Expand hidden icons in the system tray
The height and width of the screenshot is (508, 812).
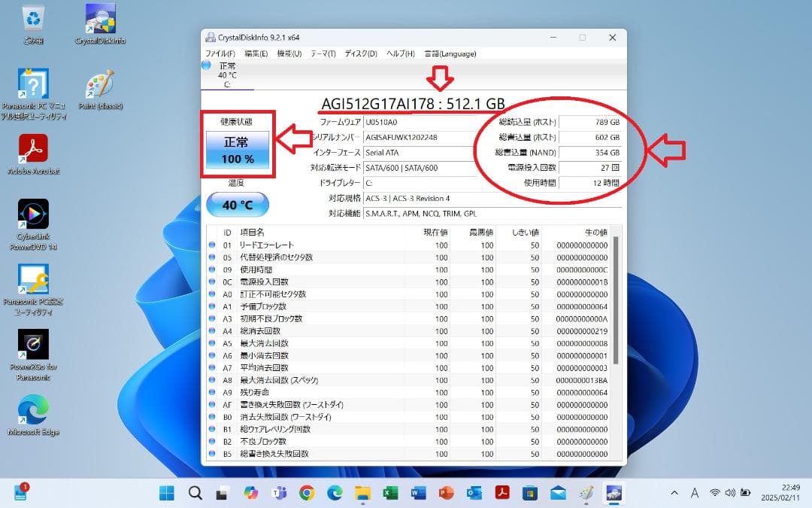[x=674, y=494]
